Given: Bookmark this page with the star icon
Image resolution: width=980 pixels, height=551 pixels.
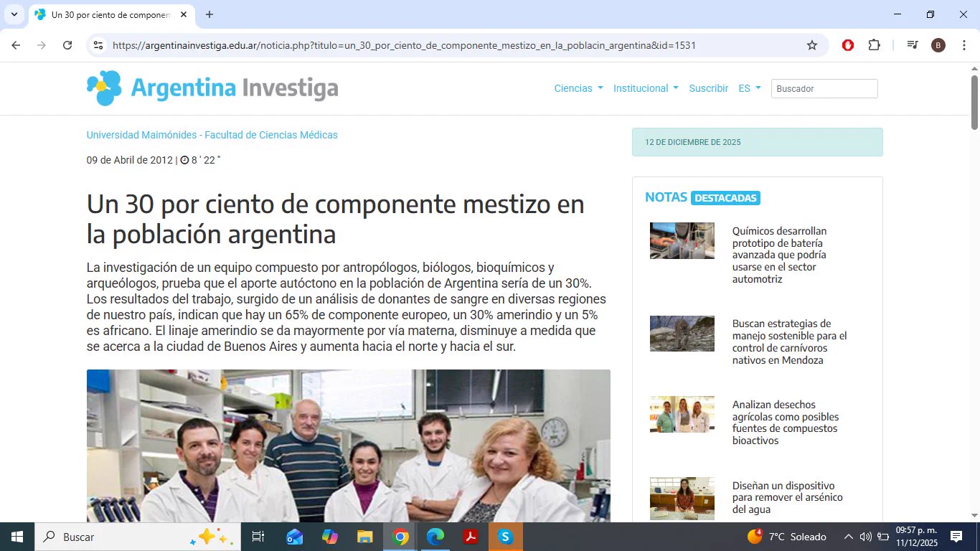Looking at the screenshot, I should click(x=812, y=45).
